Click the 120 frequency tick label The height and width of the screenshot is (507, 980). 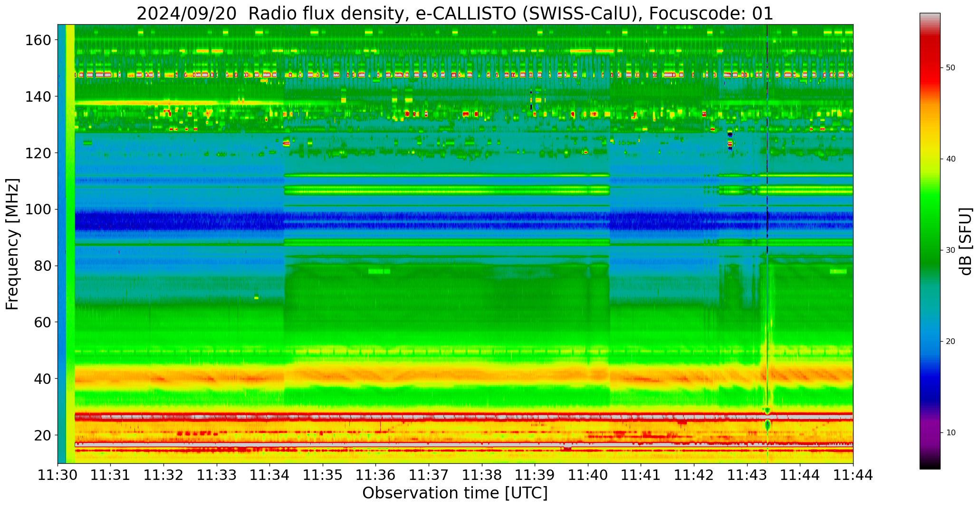(x=38, y=153)
